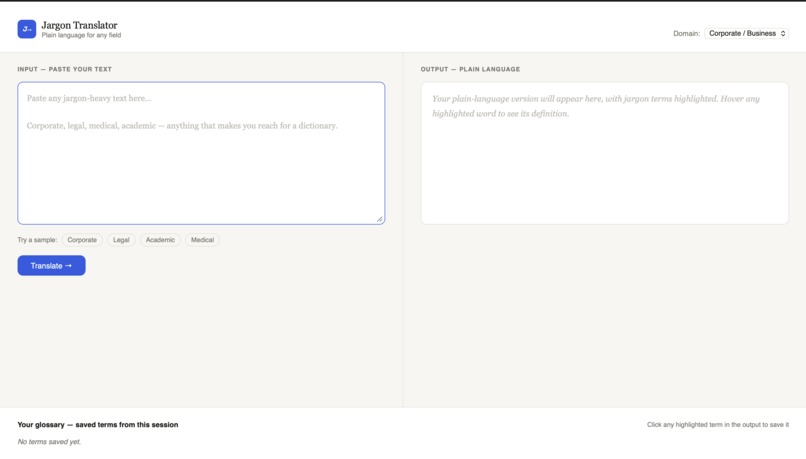Click the Translate button
This screenshot has height=459, width=806.
point(51,266)
